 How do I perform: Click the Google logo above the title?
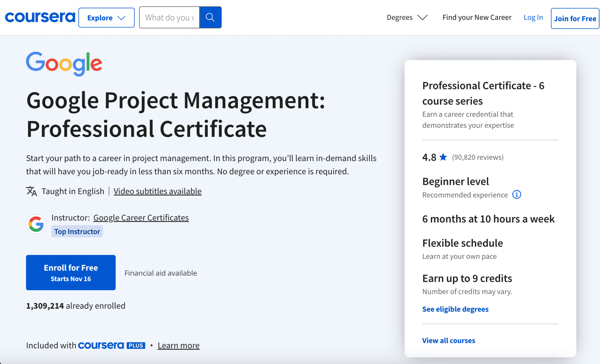click(x=64, y=64)
